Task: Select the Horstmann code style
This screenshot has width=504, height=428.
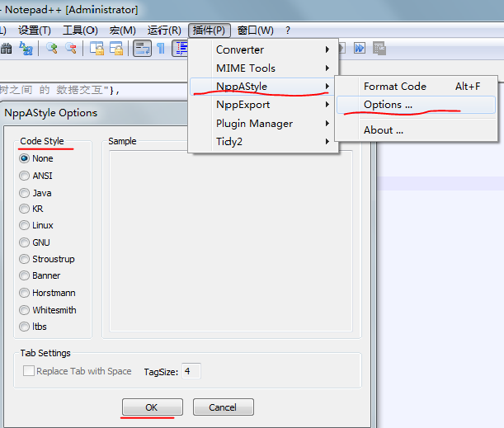Action: [47, 293]
